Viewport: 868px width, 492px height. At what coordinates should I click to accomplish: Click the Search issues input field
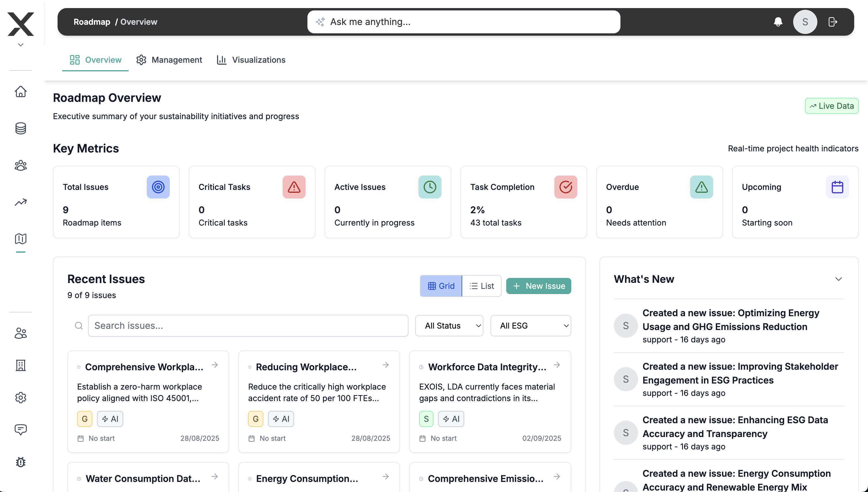point(248,325)
